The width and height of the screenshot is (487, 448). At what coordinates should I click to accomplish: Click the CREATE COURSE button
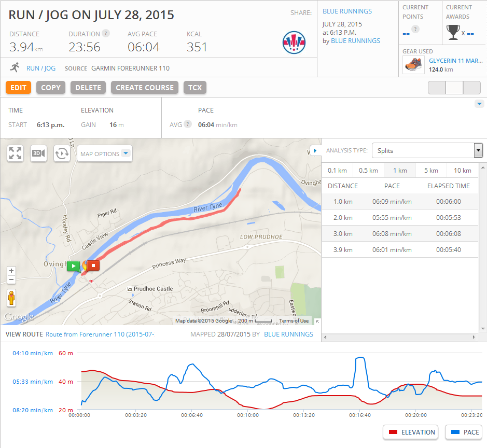(144, 88)
